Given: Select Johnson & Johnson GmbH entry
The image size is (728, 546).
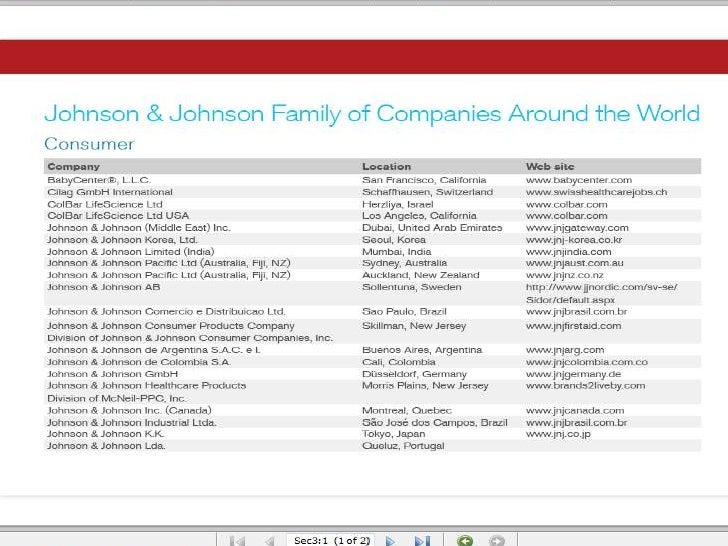Looking at the screenshot, I should pos(112,374).
